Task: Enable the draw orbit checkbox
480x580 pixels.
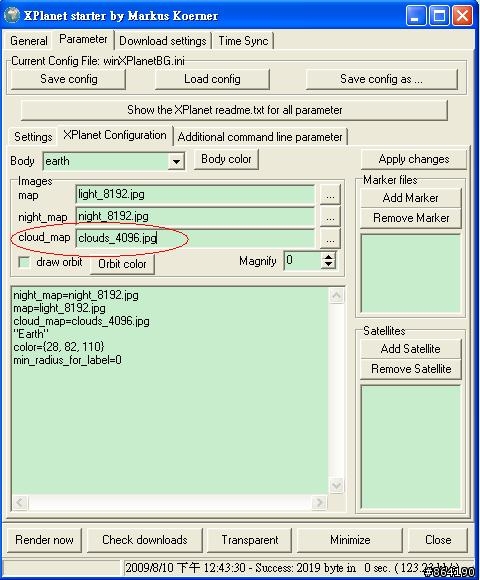Action: tap(24, 262)
